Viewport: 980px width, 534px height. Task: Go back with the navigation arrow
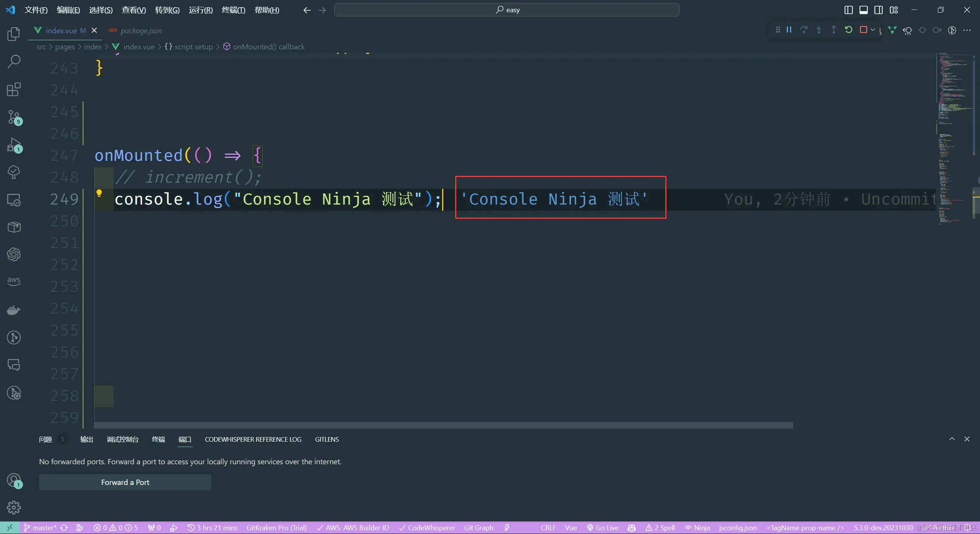point(307,10)
